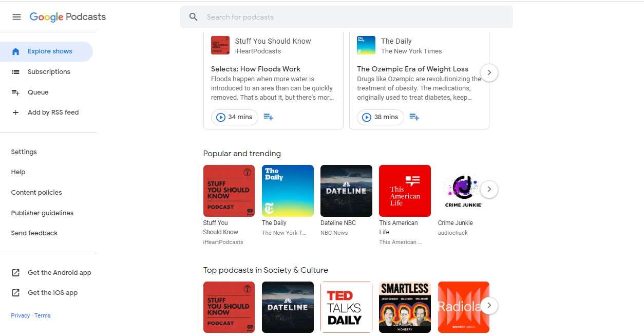
Task: Play the 34 mins How Floods Work episode
Action: [235, 117]
